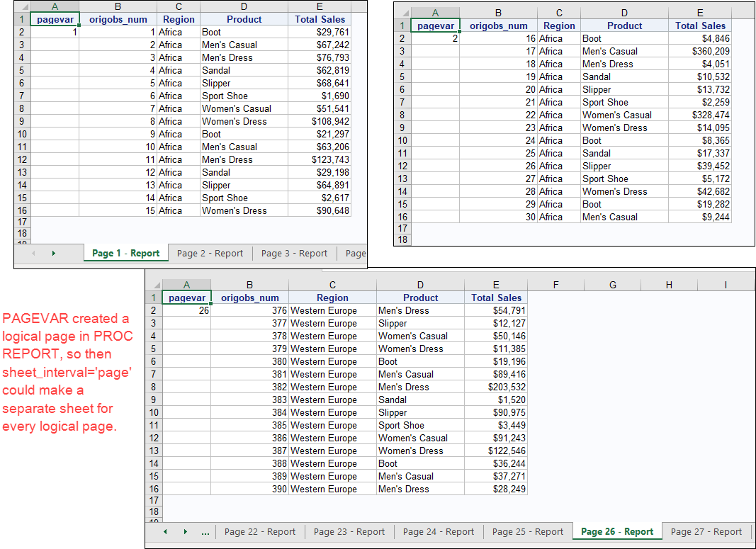Viewport: 756px width, 549px height.
Task: Switch to the Page 23 - Report sheet
Action: point(349,531)
